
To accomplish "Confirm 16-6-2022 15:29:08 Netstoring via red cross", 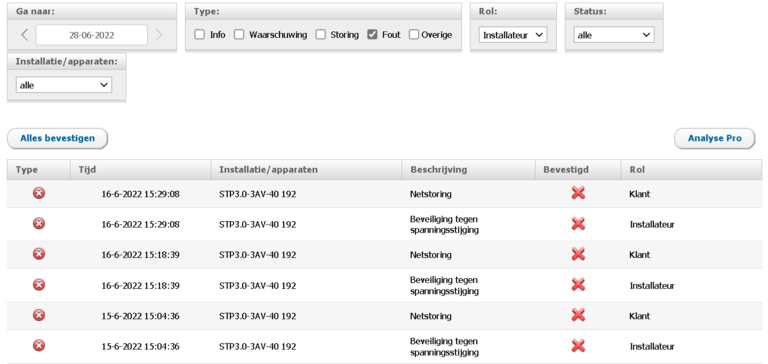I will (x=578, y=193).
